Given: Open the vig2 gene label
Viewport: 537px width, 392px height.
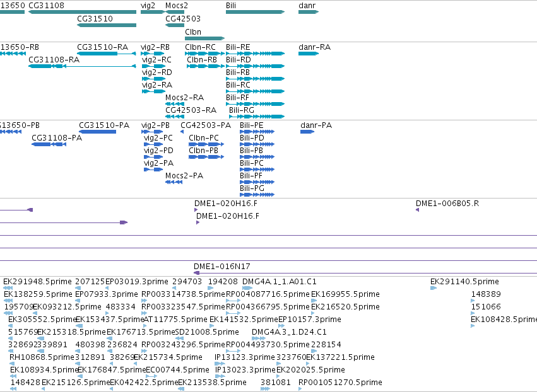Looking at the screenshot, I should [148, 6].
